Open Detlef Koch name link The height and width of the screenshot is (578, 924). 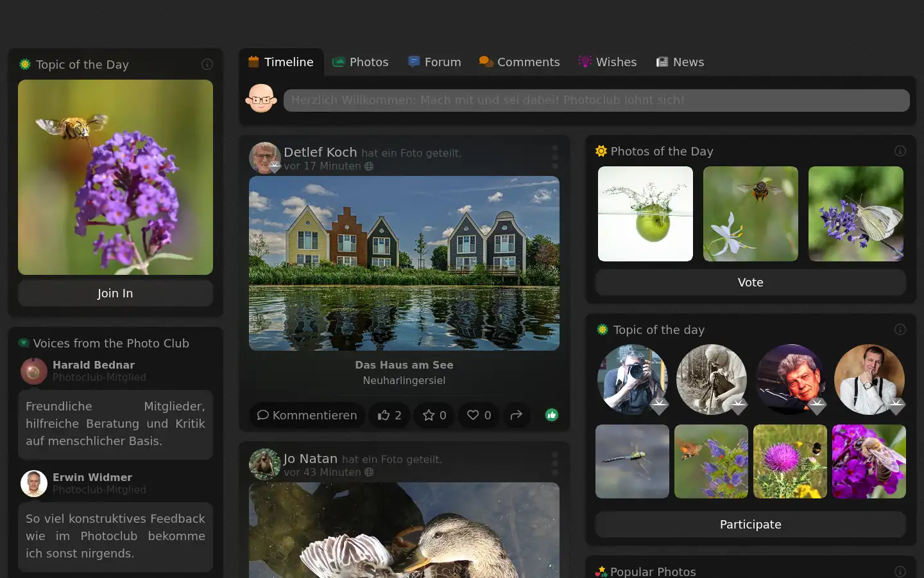[320, 152]
